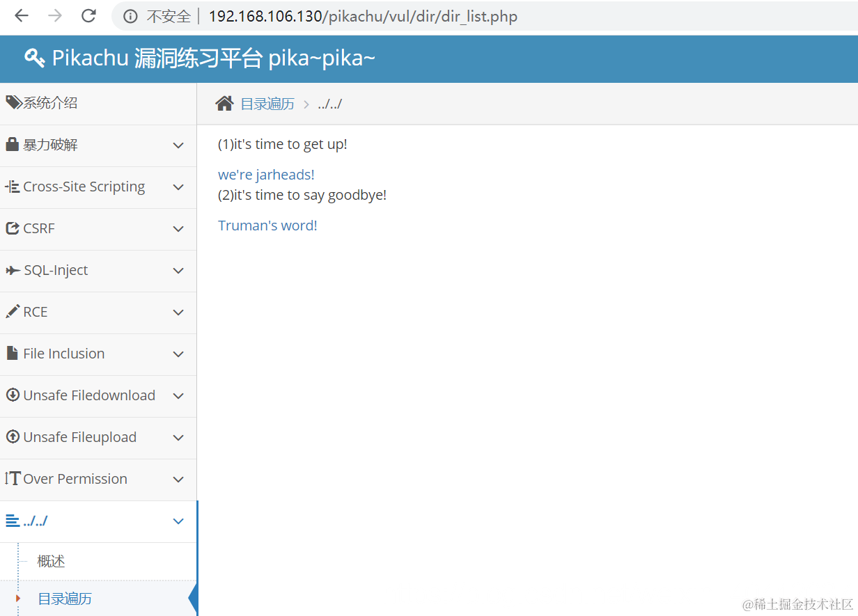Click the red caret beside 目录遍历 submenu
Screen dimensions: 858x616
(18, 598)
